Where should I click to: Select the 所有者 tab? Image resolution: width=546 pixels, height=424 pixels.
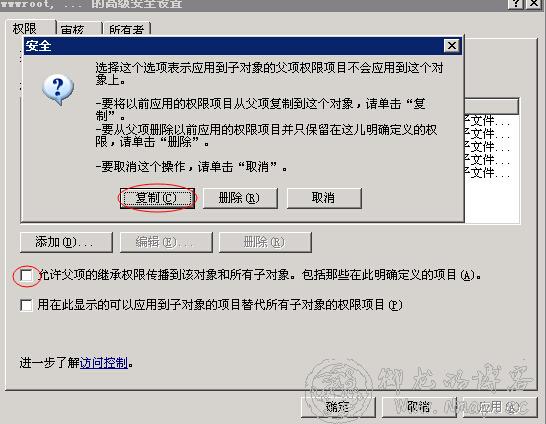click(127, 29)
